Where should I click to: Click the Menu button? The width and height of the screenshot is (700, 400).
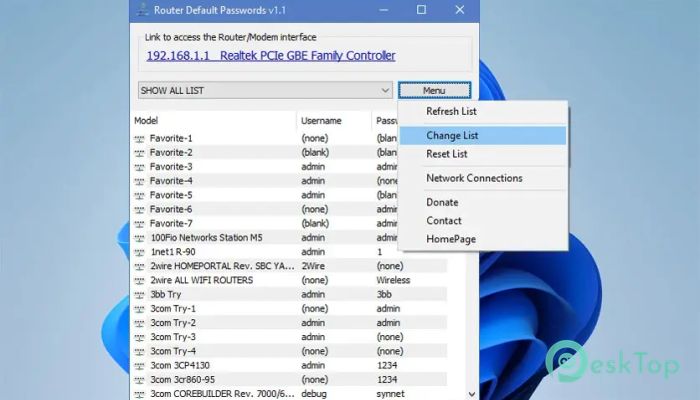(434, 90)
